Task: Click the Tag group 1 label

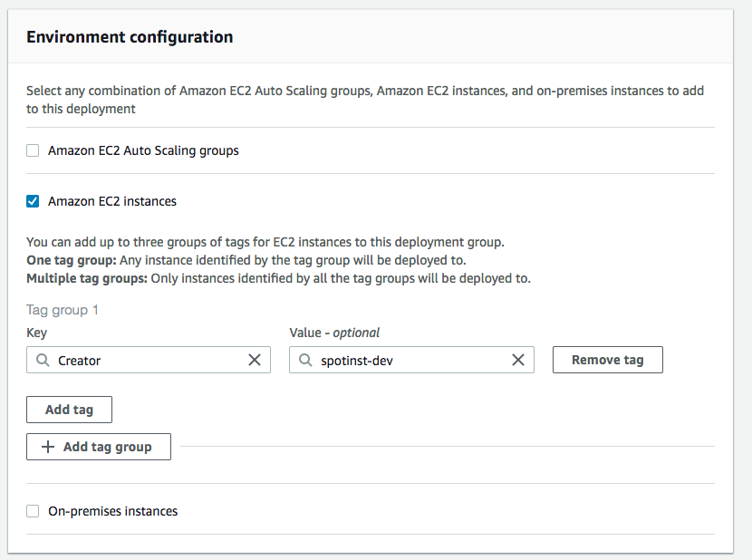Action: pos(63,310)
